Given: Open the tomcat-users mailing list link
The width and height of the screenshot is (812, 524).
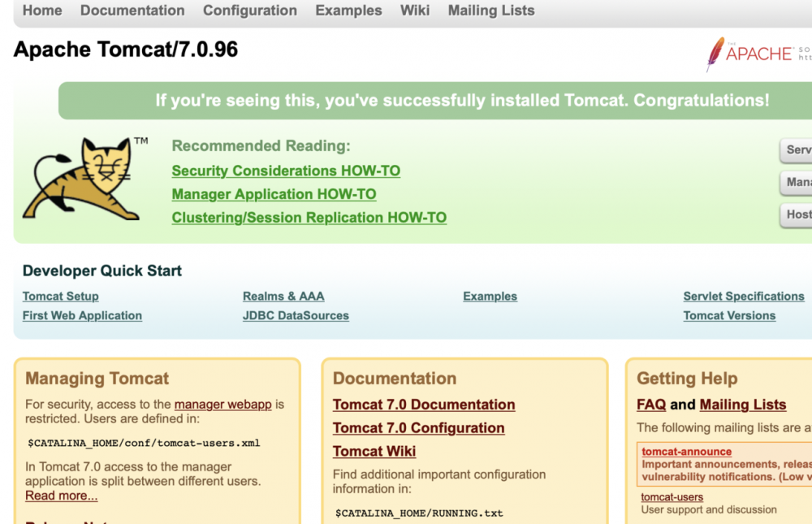Looking at the screenshot, I should (672, 497).
